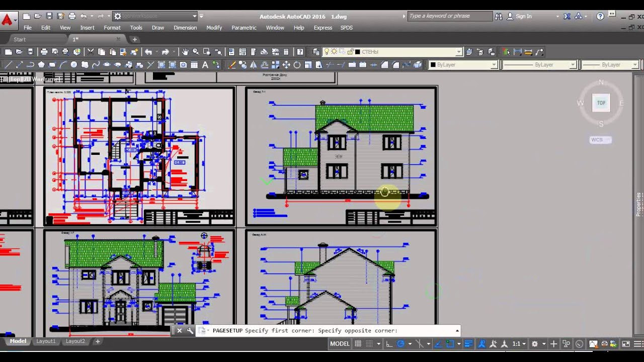Expand the Sign In dropdown arrow

557,17
